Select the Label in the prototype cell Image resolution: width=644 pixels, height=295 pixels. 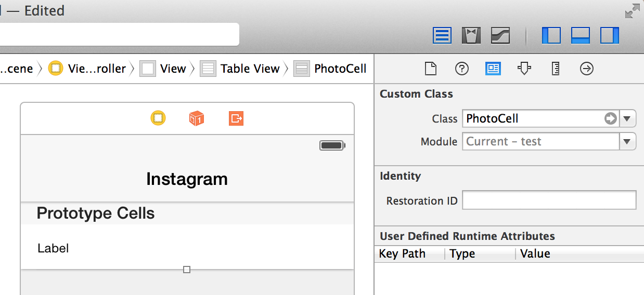(53, 248)
